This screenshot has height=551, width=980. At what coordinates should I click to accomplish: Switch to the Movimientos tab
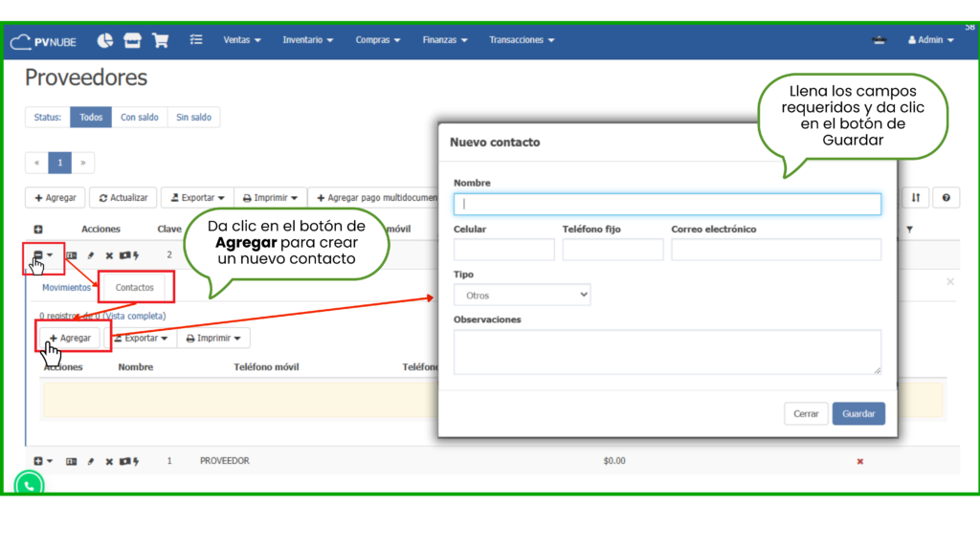pyautogui.click(x=66, y=287)
